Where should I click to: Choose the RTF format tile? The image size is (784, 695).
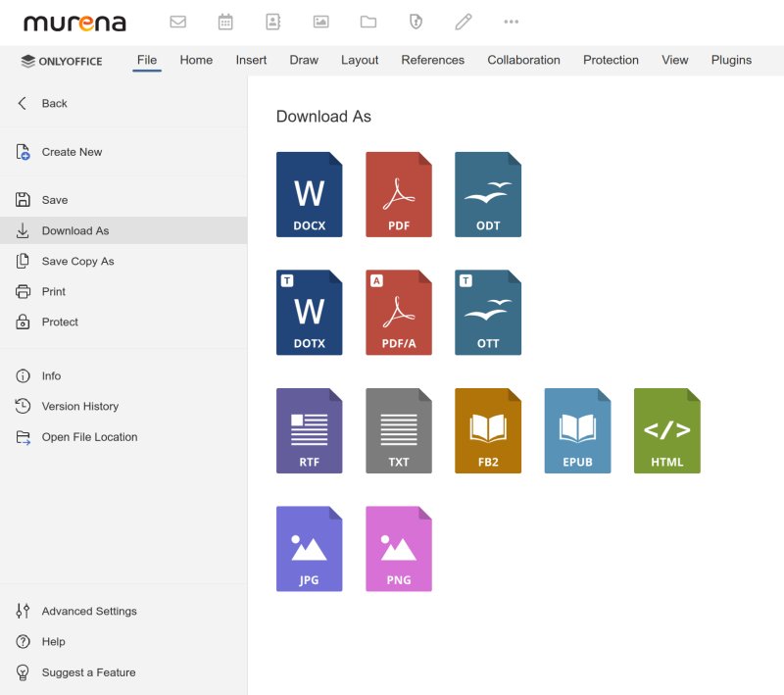click(309, 430)
